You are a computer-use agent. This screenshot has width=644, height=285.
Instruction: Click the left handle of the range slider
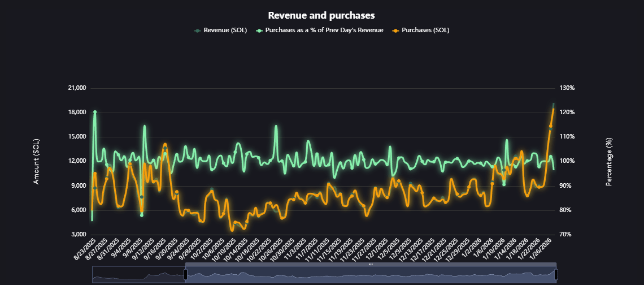point(185,274)
